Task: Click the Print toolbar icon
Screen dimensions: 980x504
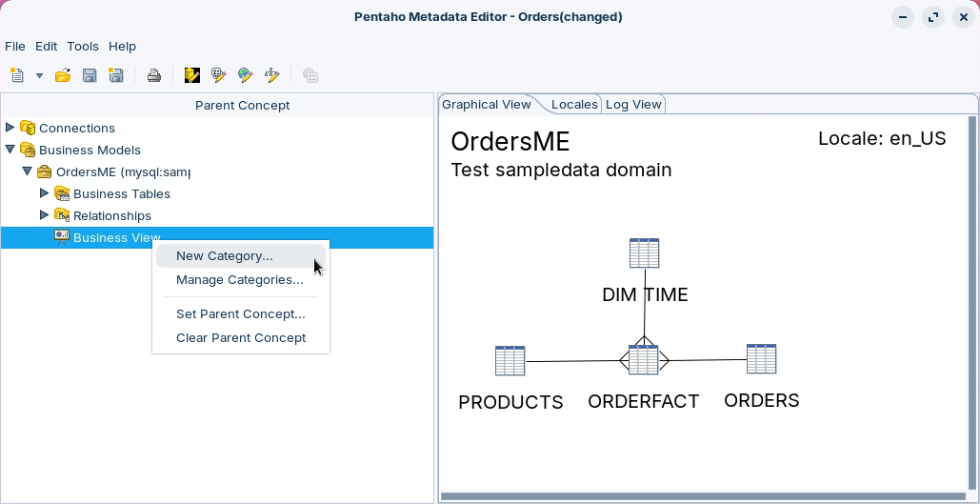Action: 153,75
